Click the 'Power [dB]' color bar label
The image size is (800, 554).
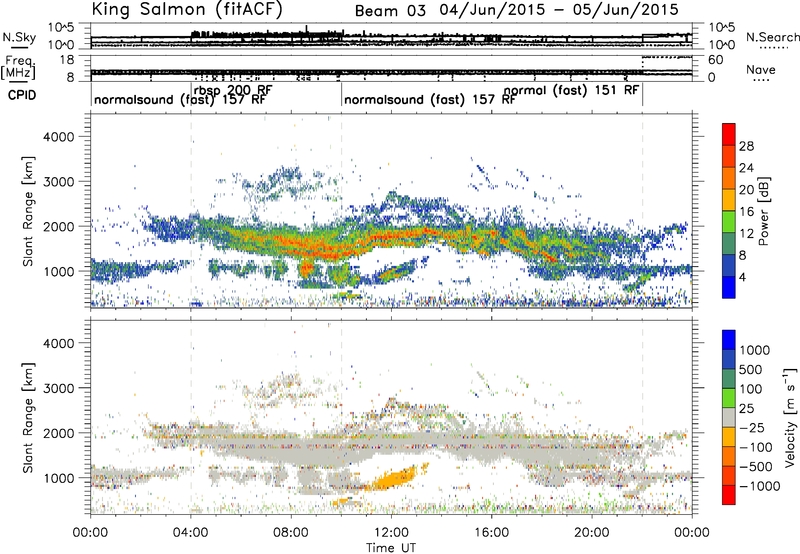coord(764,211)
